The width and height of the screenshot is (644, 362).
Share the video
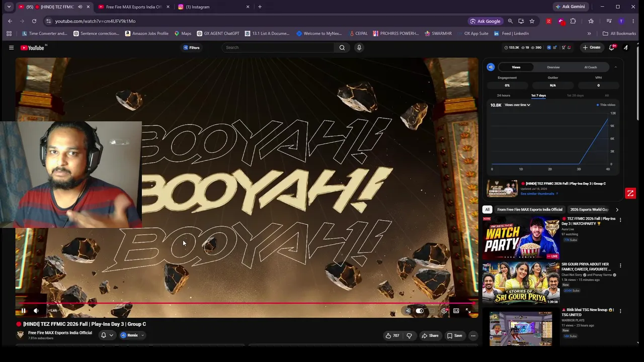pyautogui.click(x=430, y=335)
